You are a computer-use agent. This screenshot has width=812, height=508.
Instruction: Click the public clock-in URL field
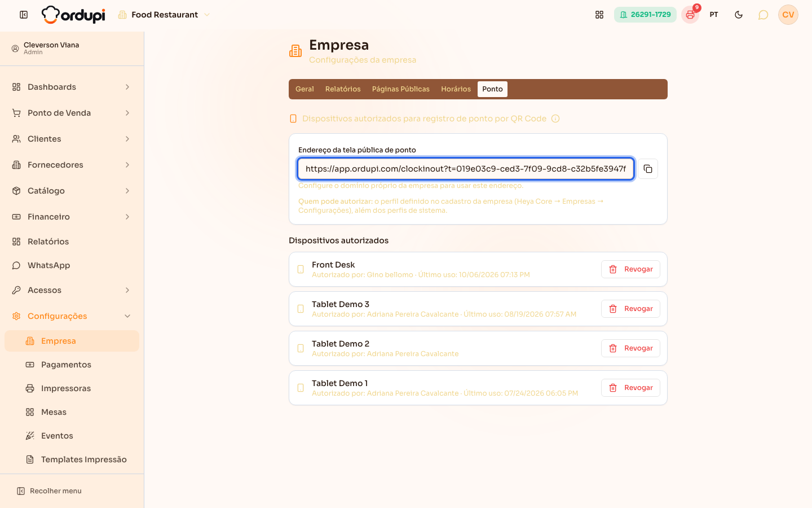coord(466,169)
